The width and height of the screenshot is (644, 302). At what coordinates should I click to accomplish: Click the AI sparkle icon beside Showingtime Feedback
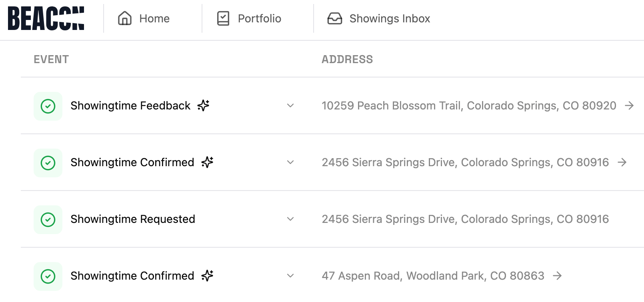(204, 106)
